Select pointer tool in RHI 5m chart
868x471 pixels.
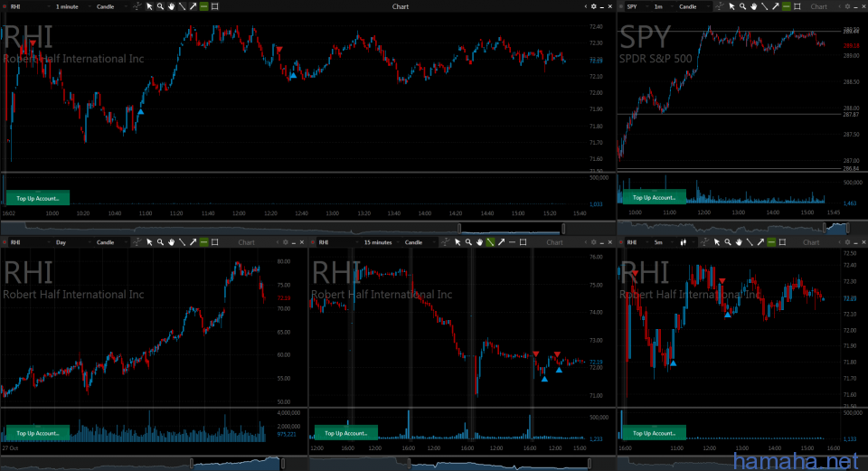717,242
